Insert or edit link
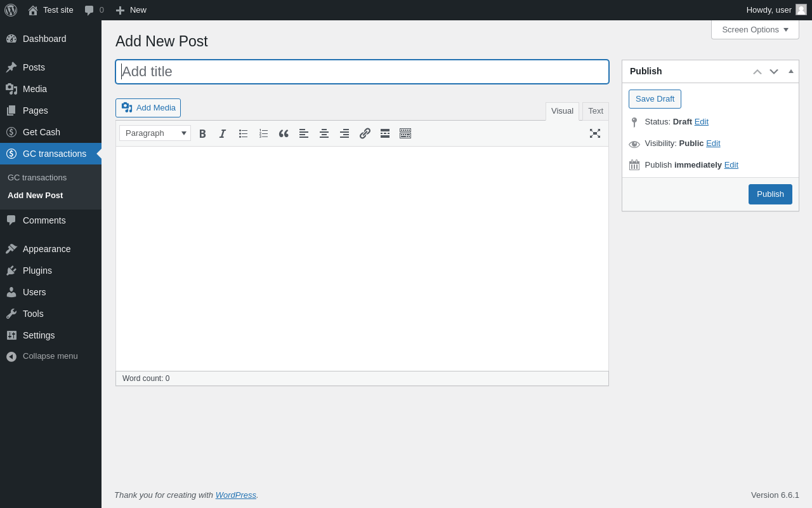This screenshot has width=812, height=508. [x=365, y=133]
